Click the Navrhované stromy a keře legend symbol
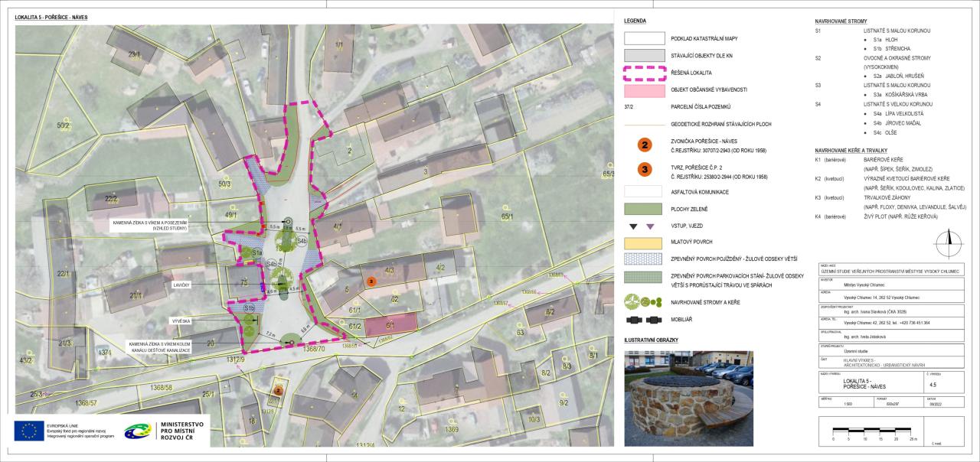This screenshot has width=980, height=462. click(x=644, y=301)
